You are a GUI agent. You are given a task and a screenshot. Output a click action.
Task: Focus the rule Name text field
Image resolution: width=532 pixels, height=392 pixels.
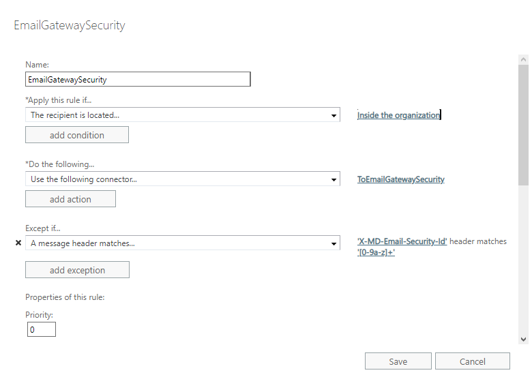tap(138, 79)
